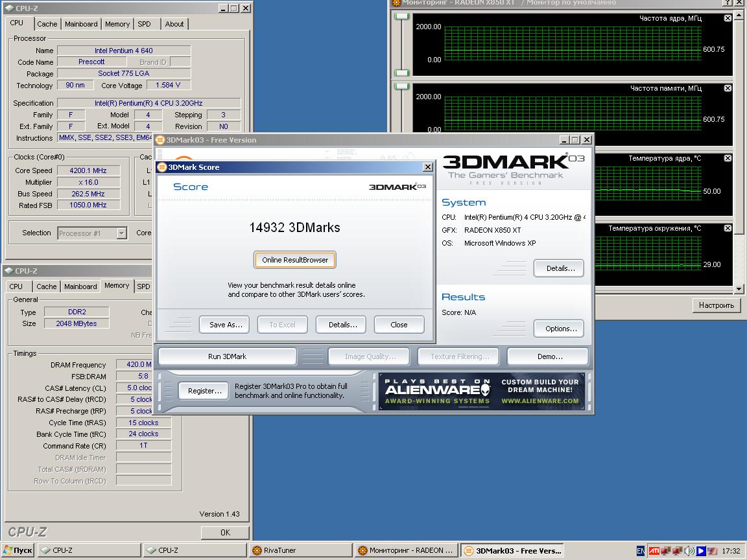
Task: Open the Processor #1 selection dropdown
Action: click(121, 233)
